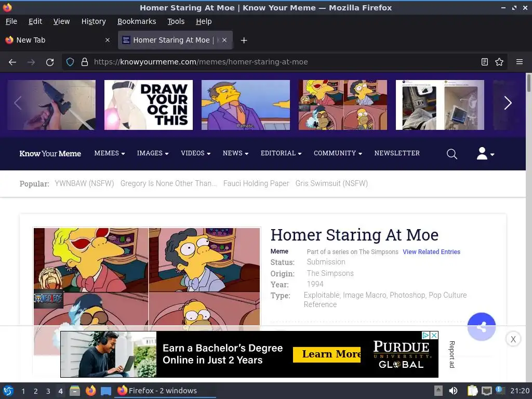The width and height of the screenshot is (532, 399).
Task: Expand the VIDEOS dropdown menu
Action: coord(196,153)
